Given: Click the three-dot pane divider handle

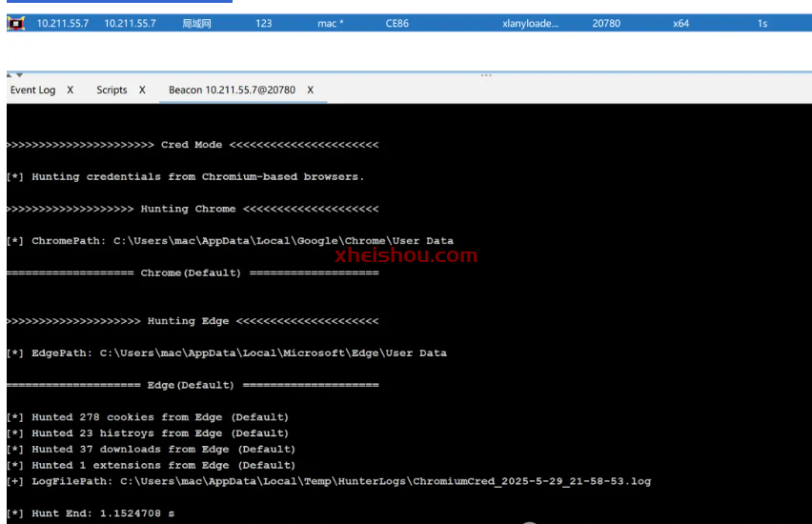Looking at the screenshot, I should (486, 75).
